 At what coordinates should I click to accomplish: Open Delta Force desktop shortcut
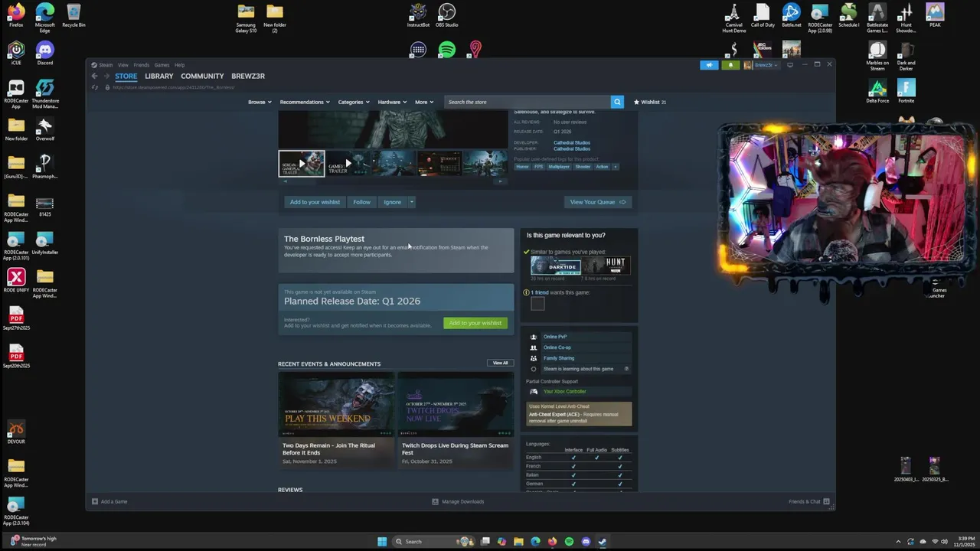tap(877, 91)
